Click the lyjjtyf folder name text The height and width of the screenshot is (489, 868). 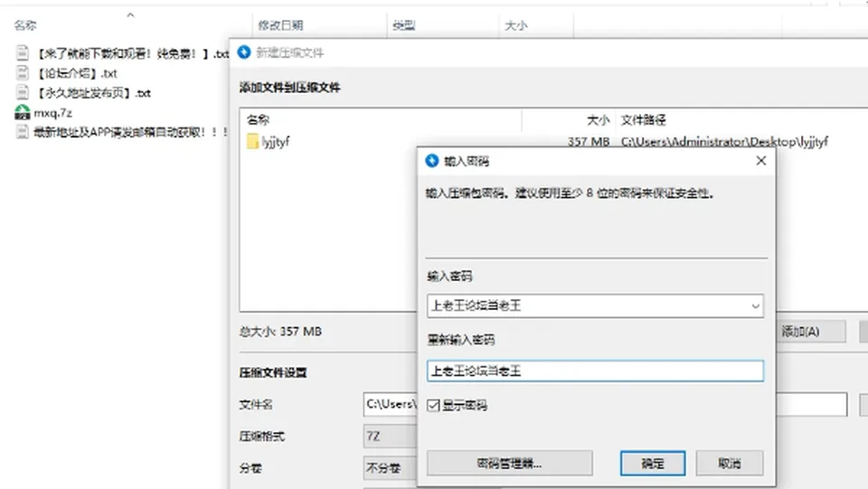[x=276, y=142]
